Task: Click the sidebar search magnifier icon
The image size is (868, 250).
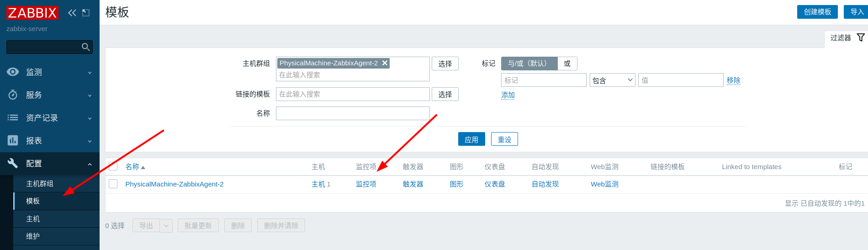Action: point(85,47)
